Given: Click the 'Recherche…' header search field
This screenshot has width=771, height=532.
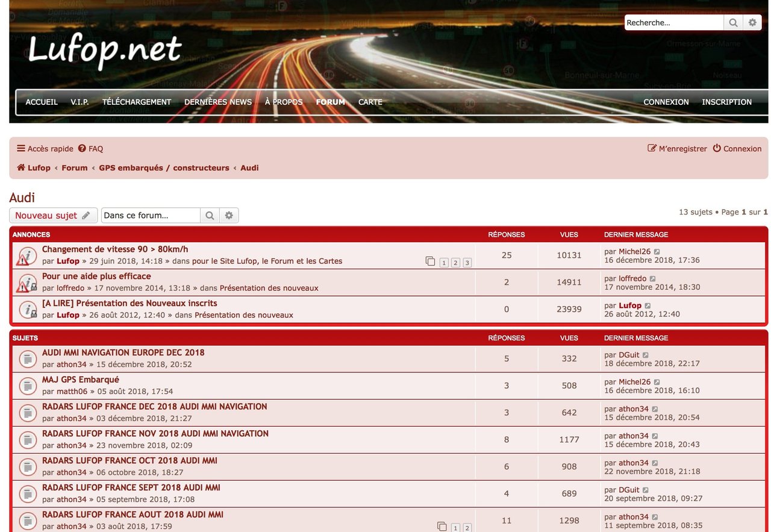Looking at the screenshot, I should click(673, 23).
